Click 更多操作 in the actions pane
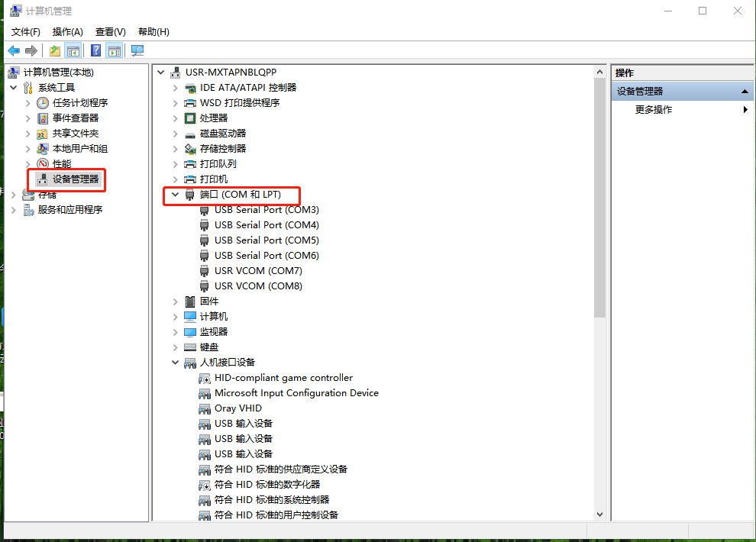This screenshot has height=542, width=756. click(x=654, y=110)
